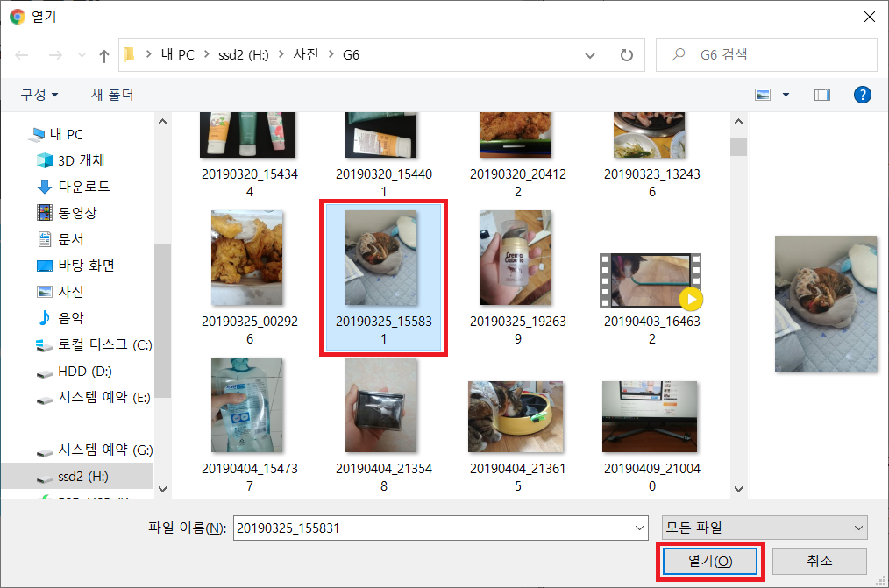This screenshot has width=889, height=588.
Task: Select ssd2 (H:) drive in sidebar
Action: click(x=78, y=476)
